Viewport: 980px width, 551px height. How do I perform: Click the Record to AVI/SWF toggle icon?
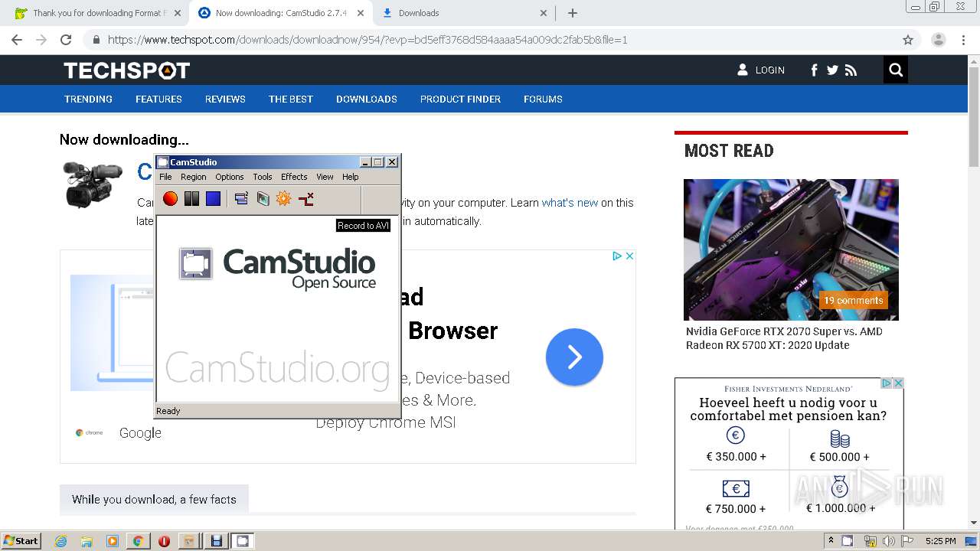tap(306, 199)
